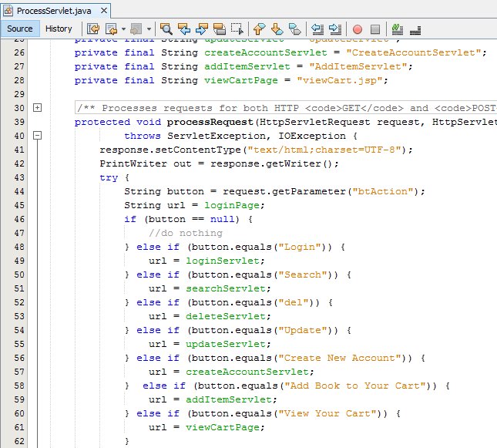The height and width of the screenshot is (448, 497).
Task: Collapse the processRequest method at line 40
Action: click(x=38, y=136)
